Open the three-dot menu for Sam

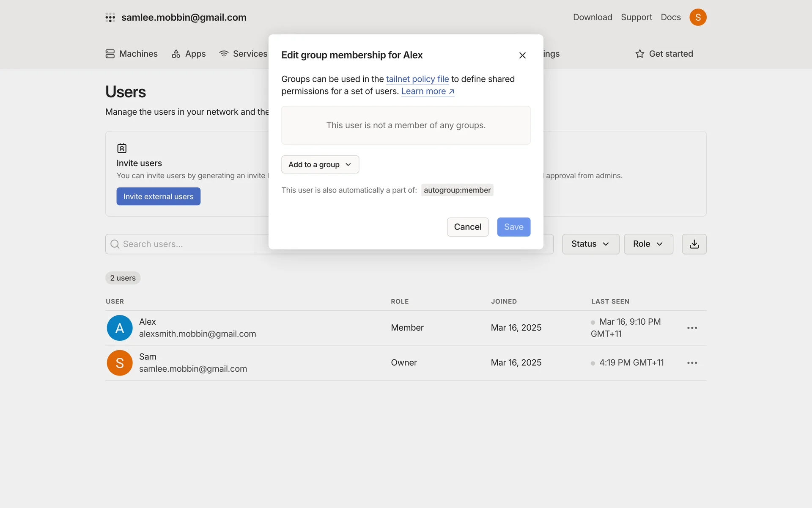point(692,363)
